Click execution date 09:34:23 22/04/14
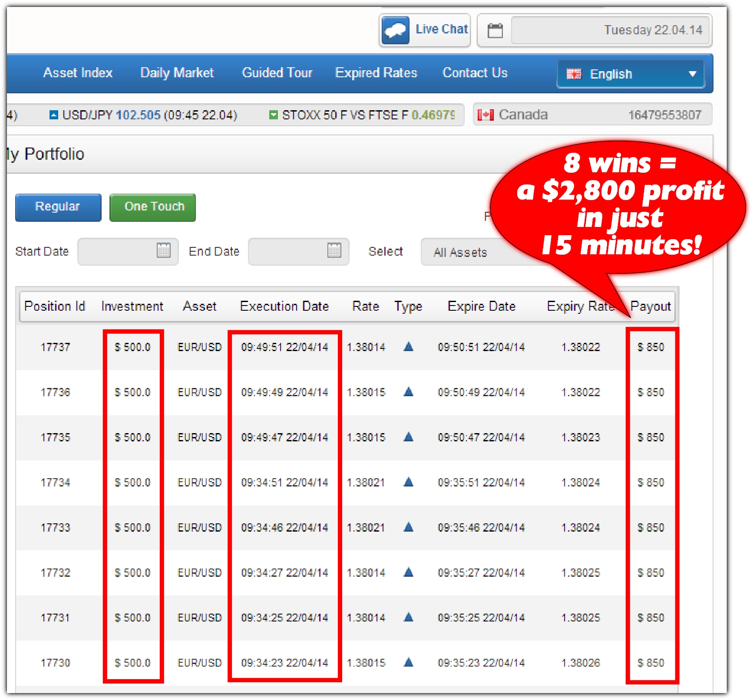Viewport: 753px width, 700px height. [x=284, y=663]
